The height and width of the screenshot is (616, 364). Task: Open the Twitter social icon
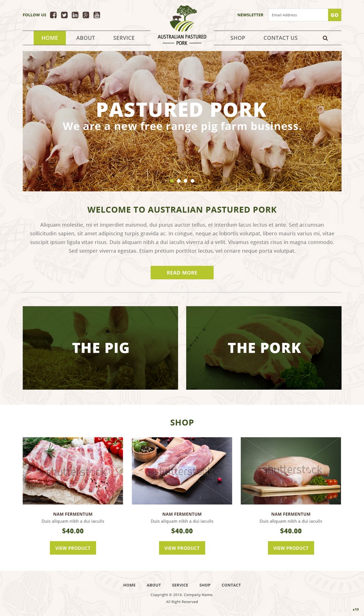64,15
